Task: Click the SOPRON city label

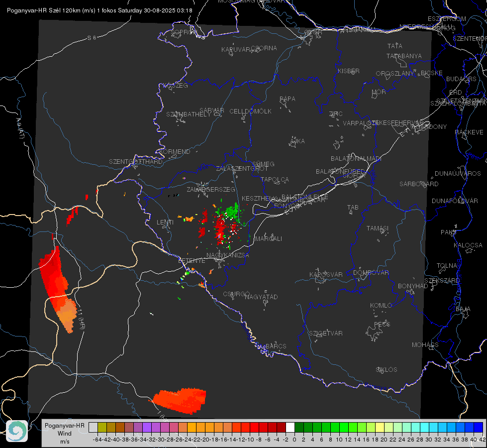Action: (x=184, y=32)
